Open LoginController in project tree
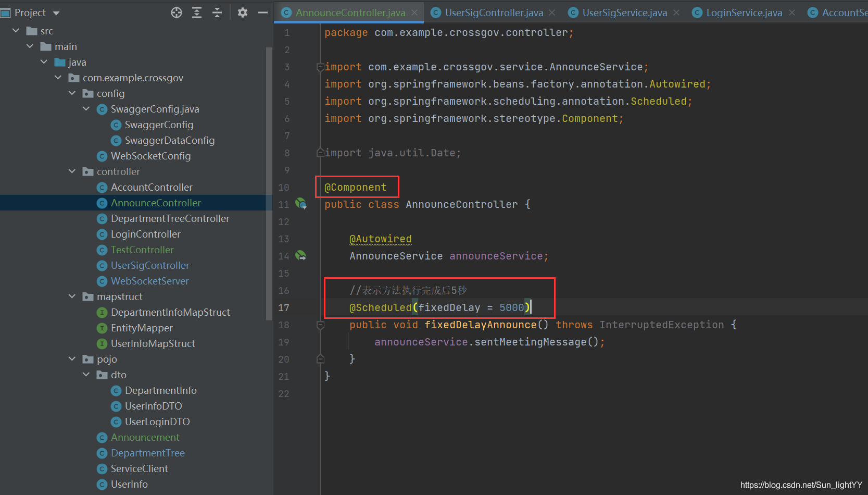The height and width of the screenshot is (495, 868). (145, 234)
